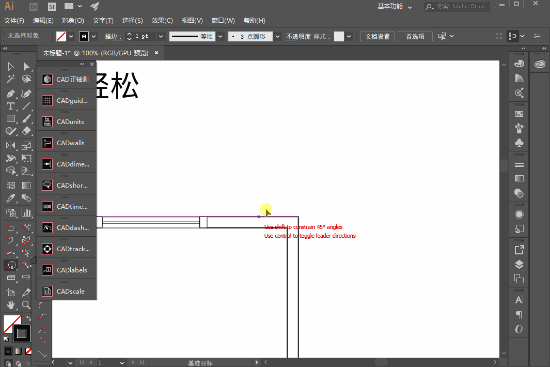Open the CADdimensions panel
This screenshot has width=550, height=367.
point(67,164)
